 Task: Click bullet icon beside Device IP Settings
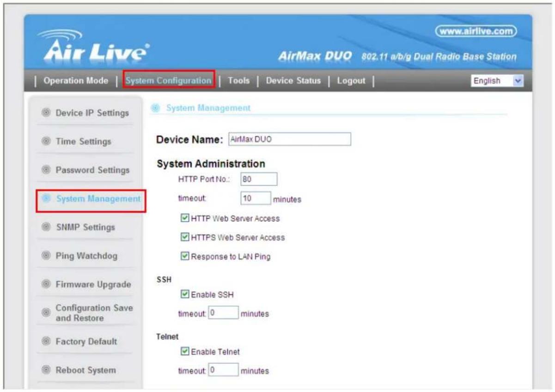(46, 113)
